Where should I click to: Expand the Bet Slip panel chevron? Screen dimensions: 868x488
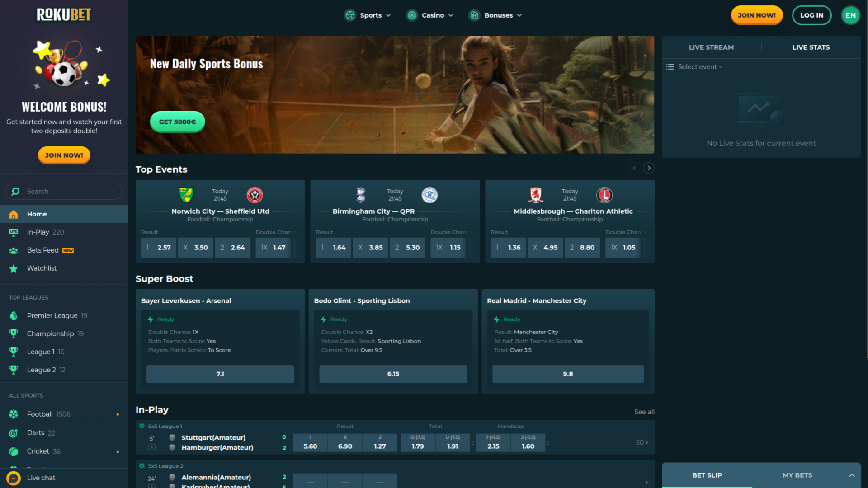coord(852,475)
